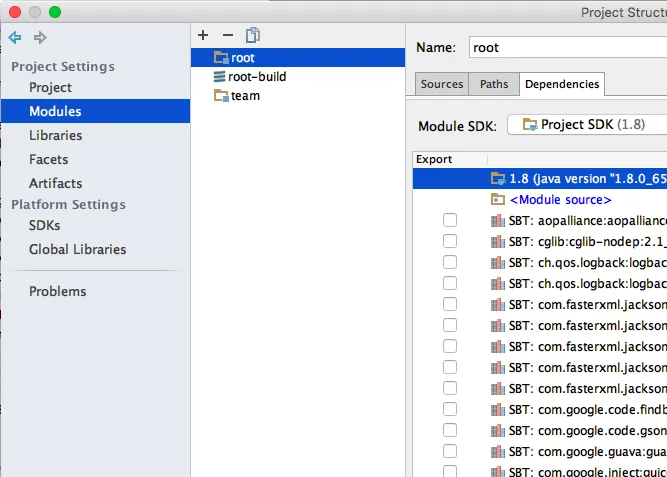Toggle export for com.google.code.gson library
The image size is (667, 477).
click(x=450, y=430)
